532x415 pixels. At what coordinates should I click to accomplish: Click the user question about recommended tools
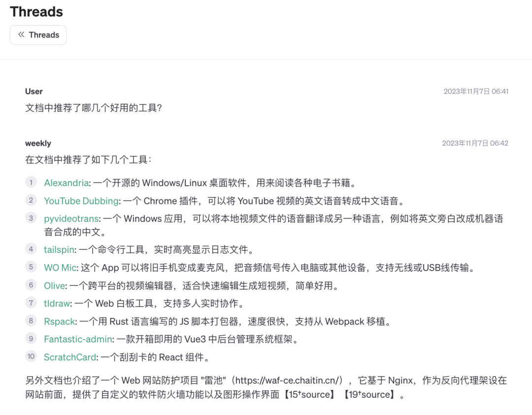coord(93,108)
